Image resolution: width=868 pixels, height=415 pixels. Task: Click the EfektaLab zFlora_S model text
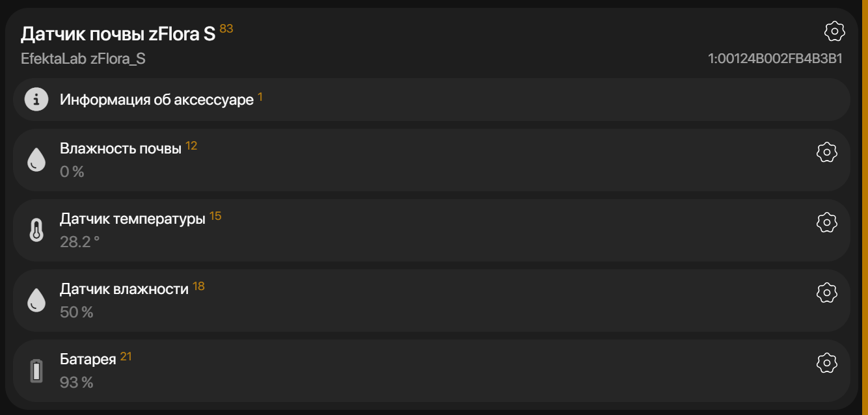[x=83, y=59]
